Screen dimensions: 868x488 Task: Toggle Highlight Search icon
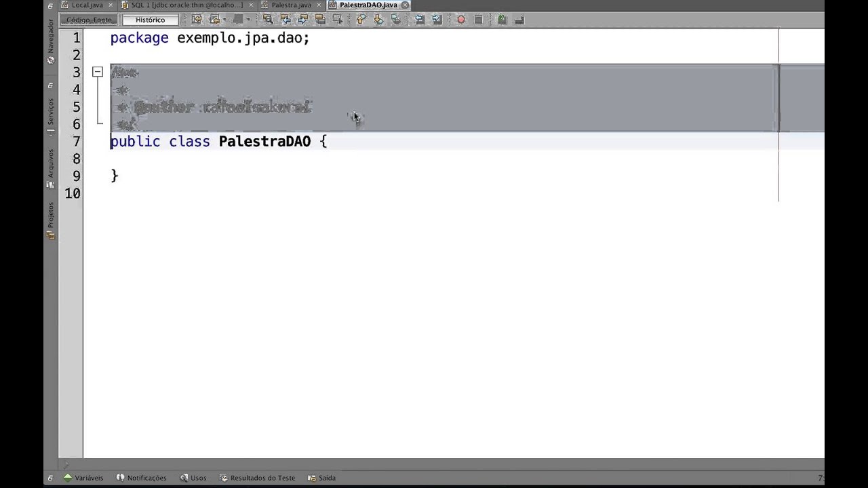coord(320,20)
